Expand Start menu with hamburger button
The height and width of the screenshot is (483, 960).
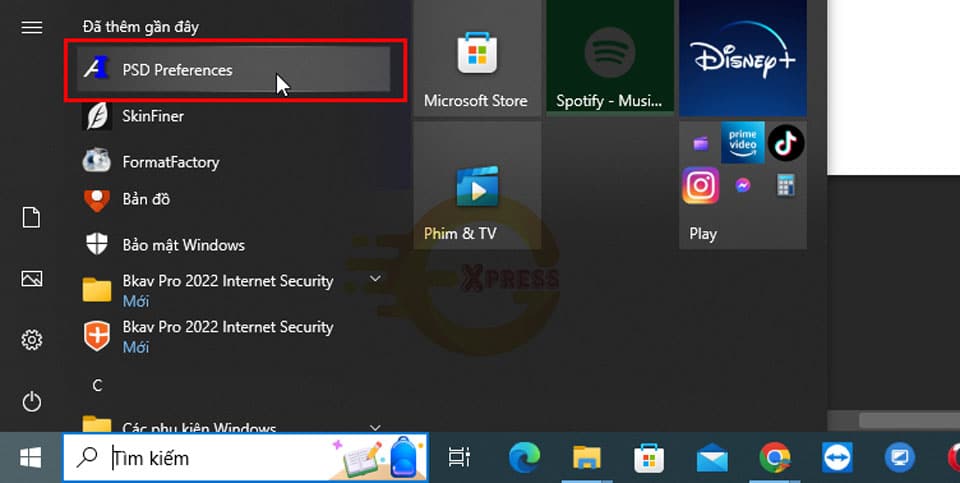coord(32,27)
